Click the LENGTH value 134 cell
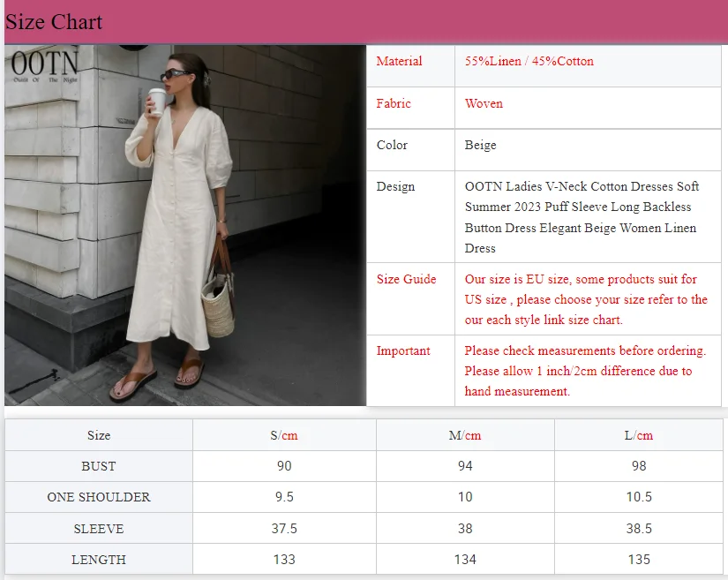This screenshot has height=580, width=728. pos(465,559)
